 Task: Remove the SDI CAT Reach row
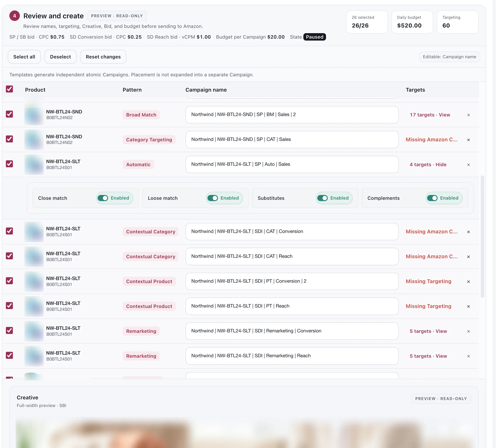(468, 257)
